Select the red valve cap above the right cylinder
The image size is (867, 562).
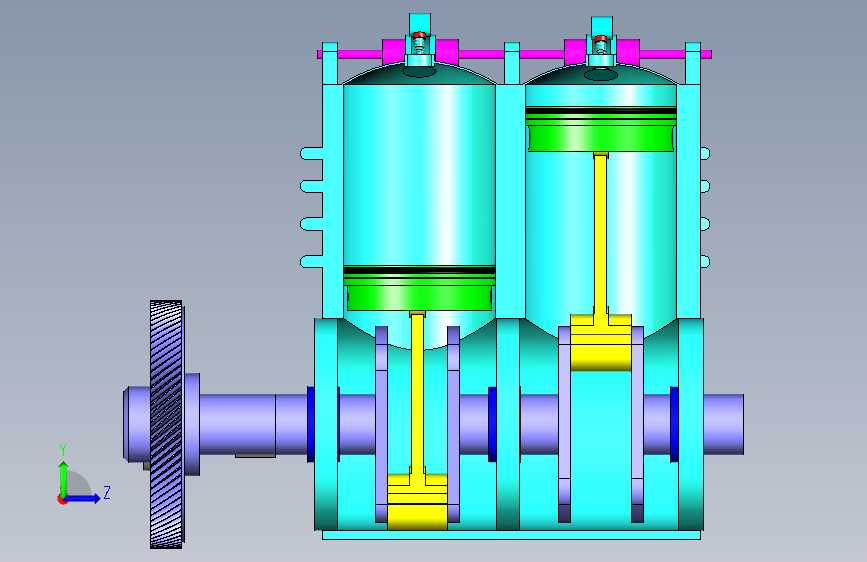(x=601, y=39)
